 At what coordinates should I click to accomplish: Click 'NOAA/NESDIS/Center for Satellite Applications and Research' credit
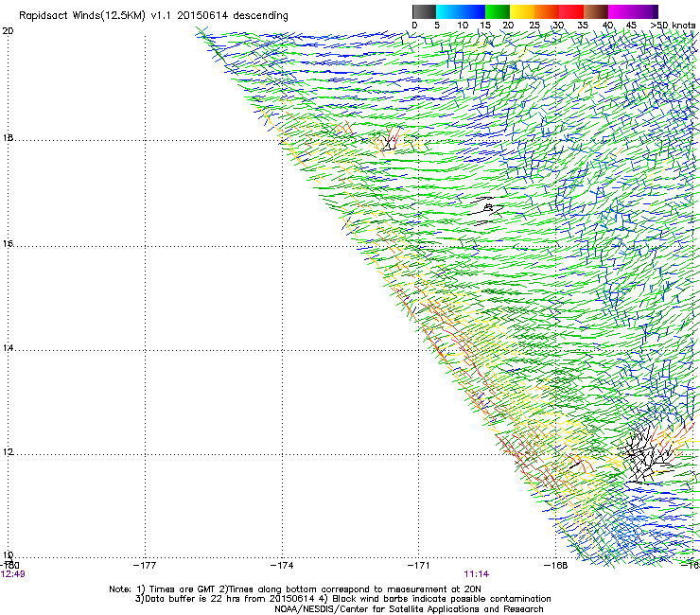click(x=409, y=609)
